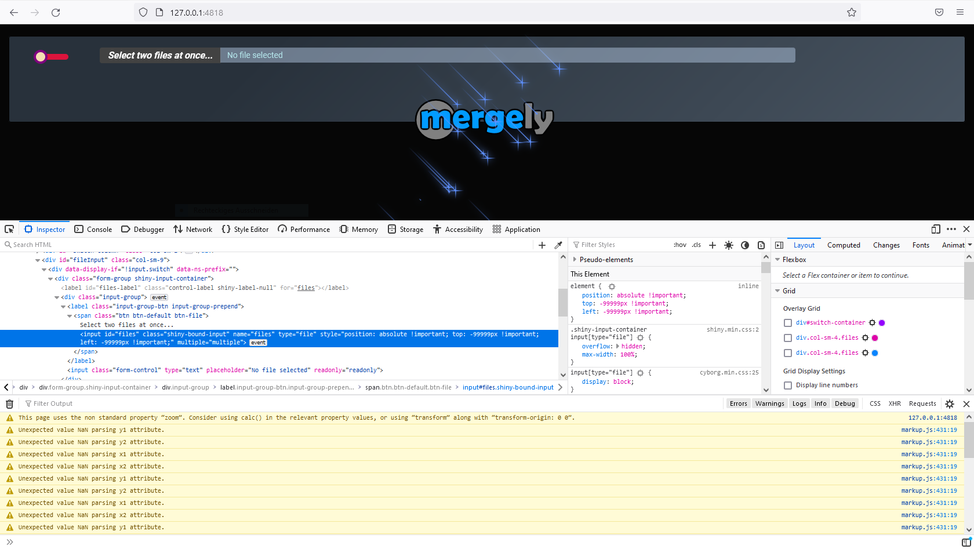The image size is (974, 560).
Task: Collapse the span btn-file node
Action: (70, 316)
